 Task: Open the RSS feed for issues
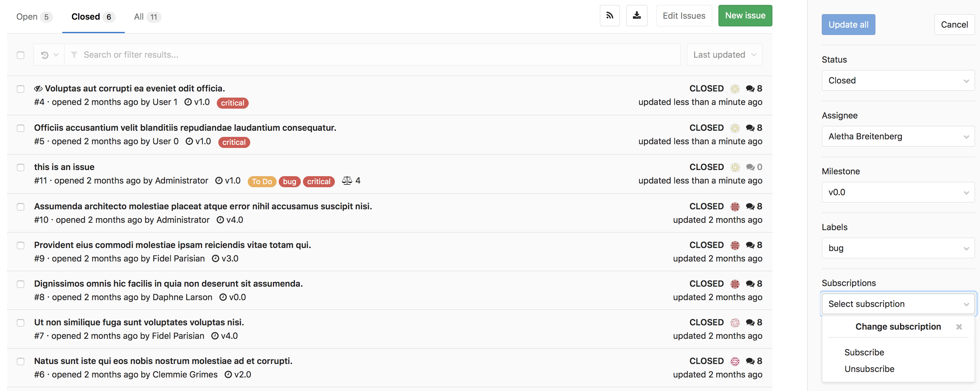(x=610, y=15)
